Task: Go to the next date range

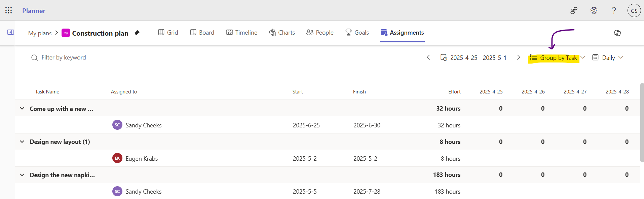Action: pyautogui.click(x=519, y=57)
